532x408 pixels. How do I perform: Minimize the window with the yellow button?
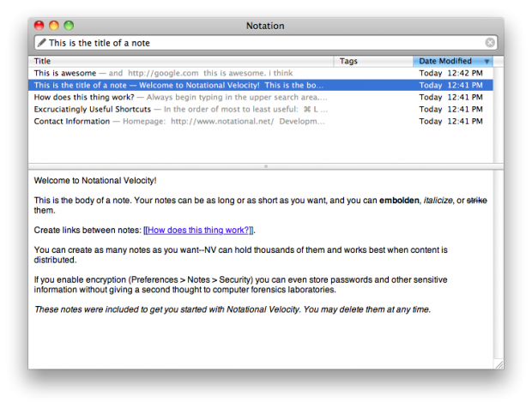[54, 26]
